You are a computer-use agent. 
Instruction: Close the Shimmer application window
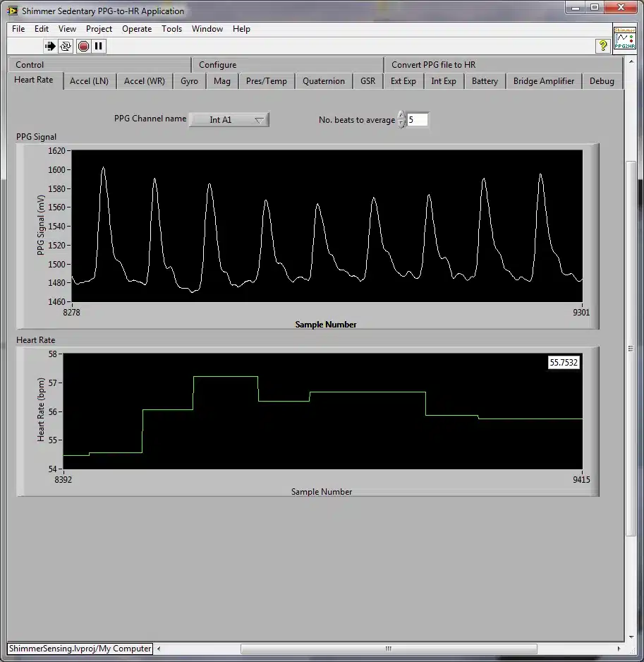[x=621, y=7]
